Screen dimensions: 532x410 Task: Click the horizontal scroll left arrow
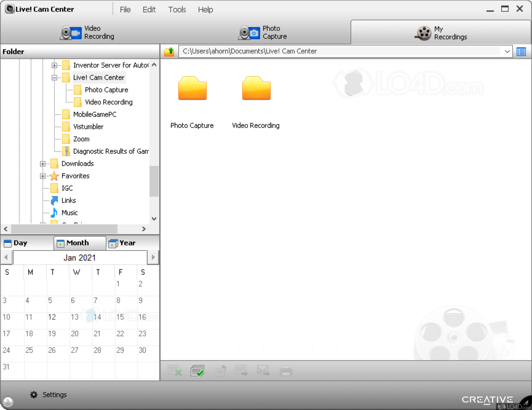point(6,229)
